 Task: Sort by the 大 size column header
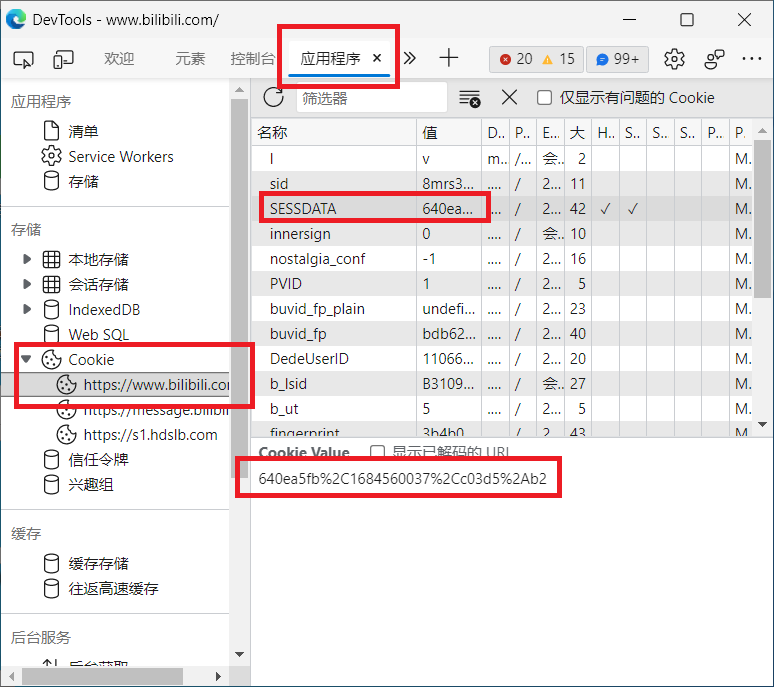coord(578,132)
